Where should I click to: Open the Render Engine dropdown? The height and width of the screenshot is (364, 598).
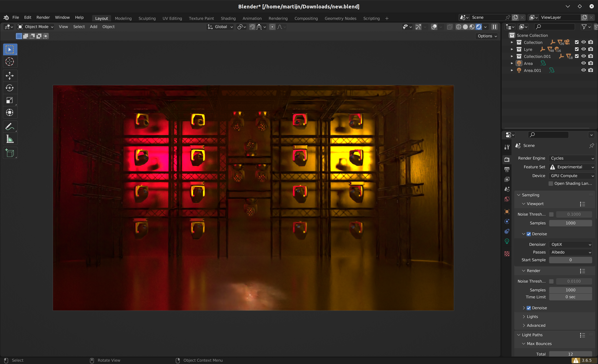click(572, 158)
